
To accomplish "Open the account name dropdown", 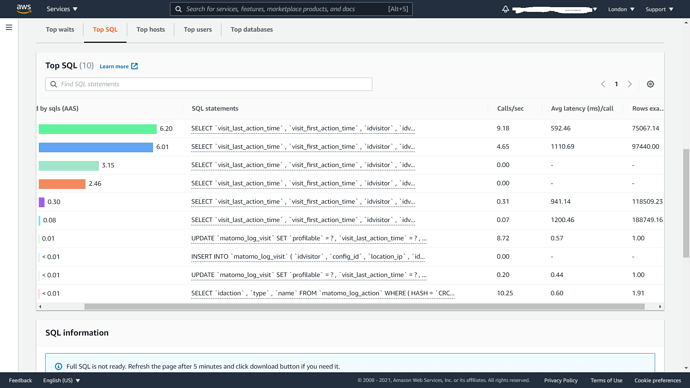I will (554, 9).
